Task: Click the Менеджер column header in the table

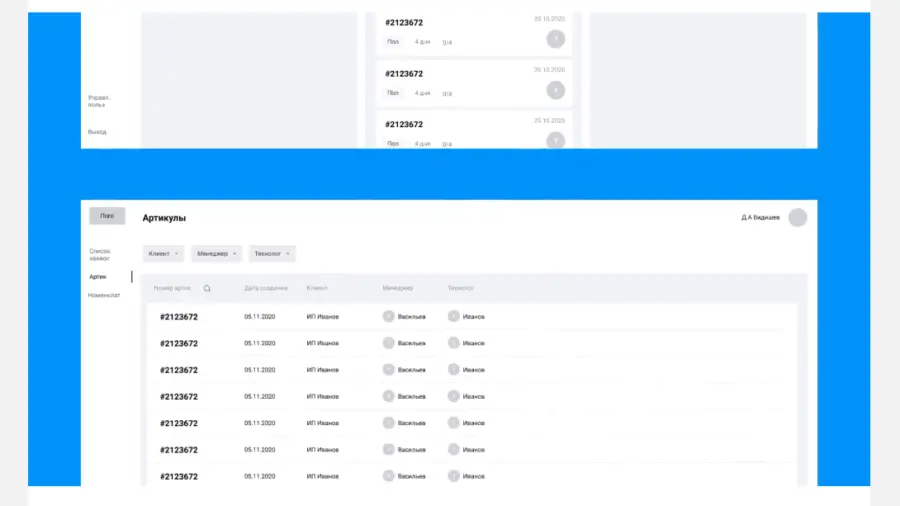Action: coord(398,288)
